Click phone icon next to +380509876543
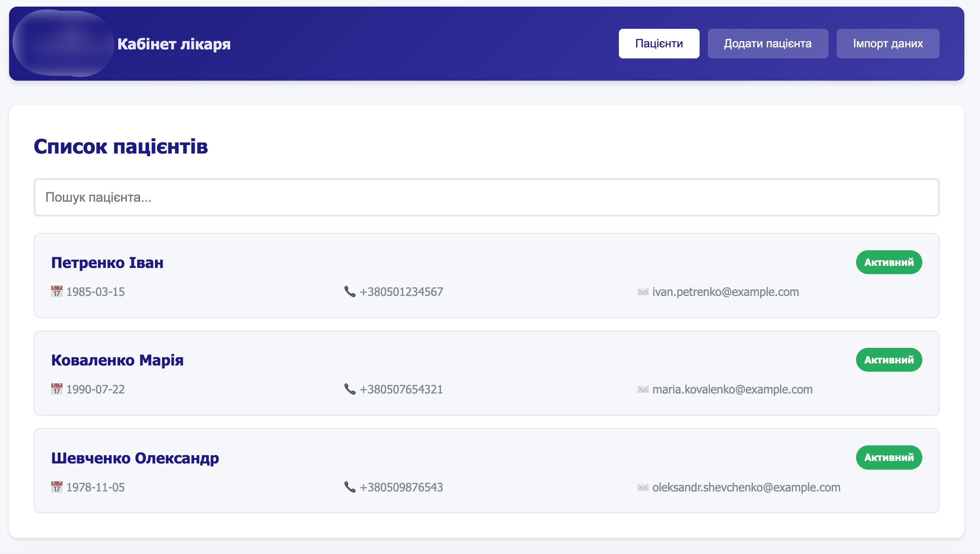The height and width of the screenshot is (554, 980). click(350, 487)
